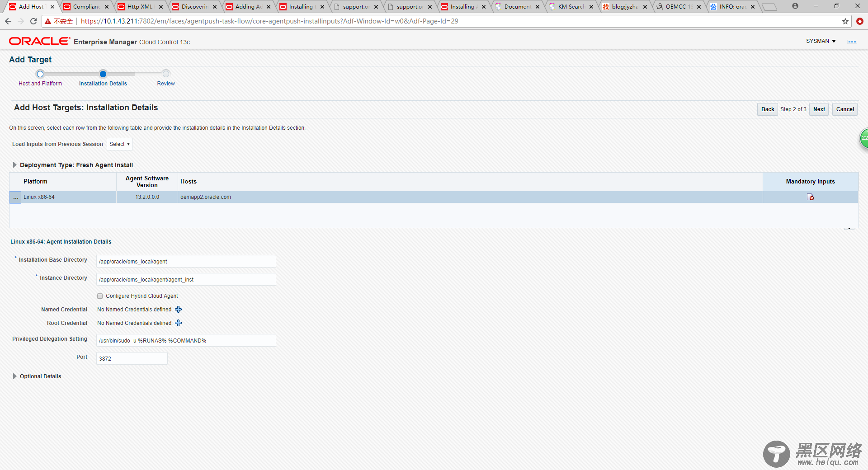Click the Review step label

point(166,84)
